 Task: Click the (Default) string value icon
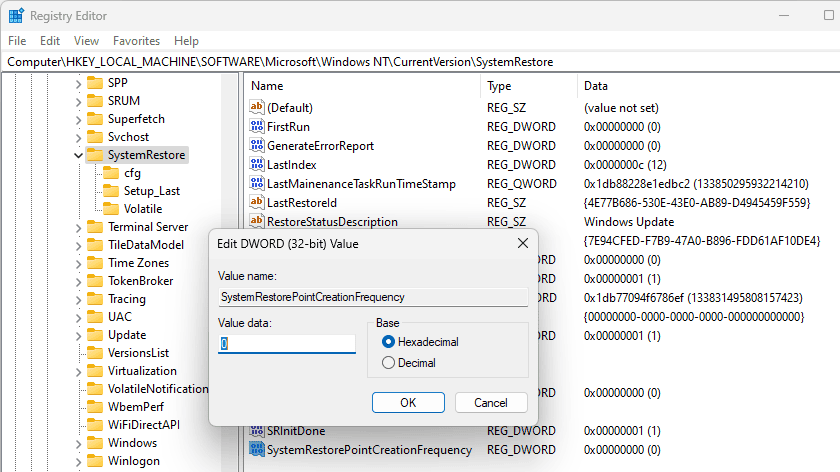256,108
